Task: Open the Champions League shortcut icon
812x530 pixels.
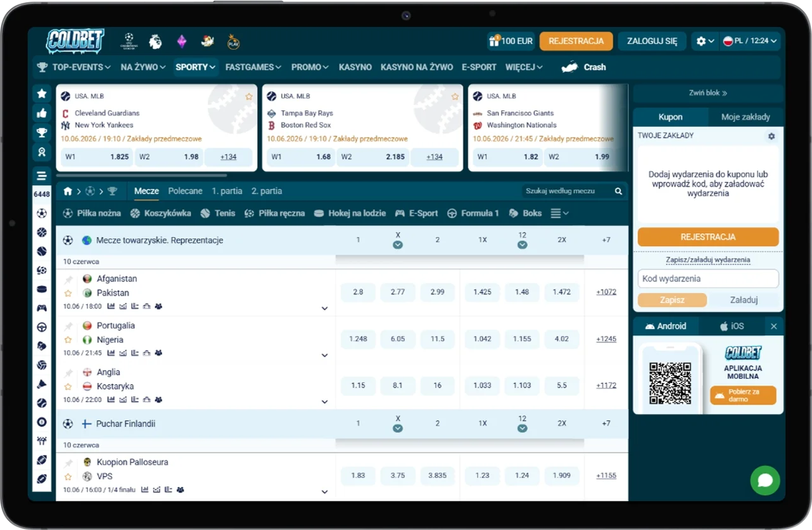Action: coord(129,41)
